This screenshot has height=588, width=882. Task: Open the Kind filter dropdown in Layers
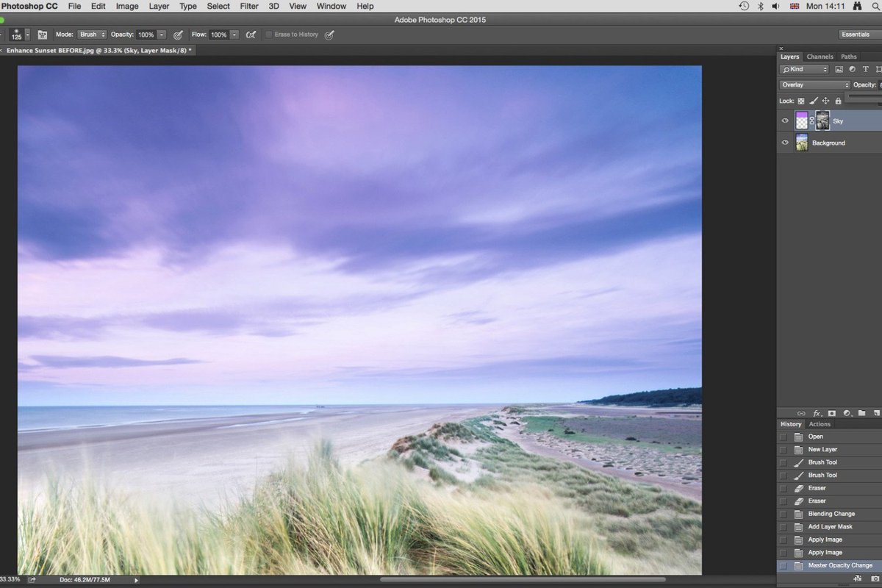pyautogui.click(x=804, y=69)
